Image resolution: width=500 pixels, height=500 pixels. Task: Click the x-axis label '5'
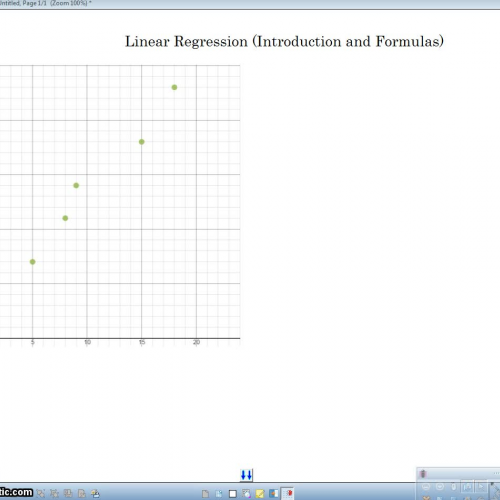(33, 342)
